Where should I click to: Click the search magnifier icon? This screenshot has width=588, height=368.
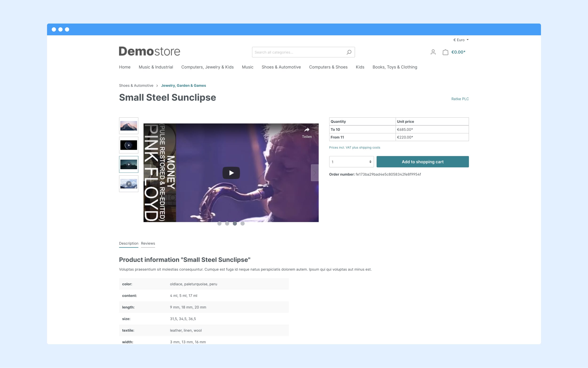click(349, 52)
